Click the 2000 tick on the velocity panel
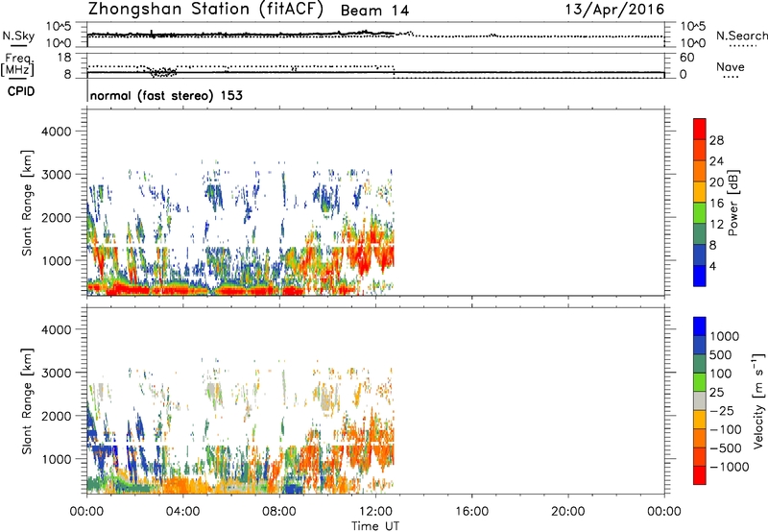This screenshot has height=532, width=768. (x=57, y=416)
